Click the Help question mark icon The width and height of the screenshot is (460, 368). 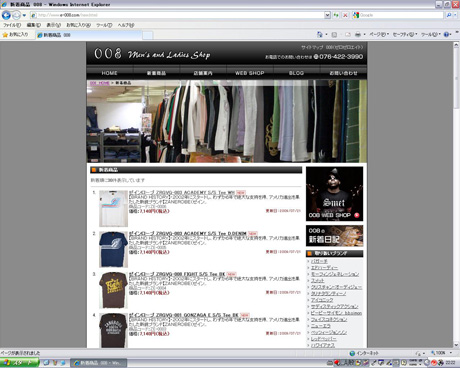point(446,34)
